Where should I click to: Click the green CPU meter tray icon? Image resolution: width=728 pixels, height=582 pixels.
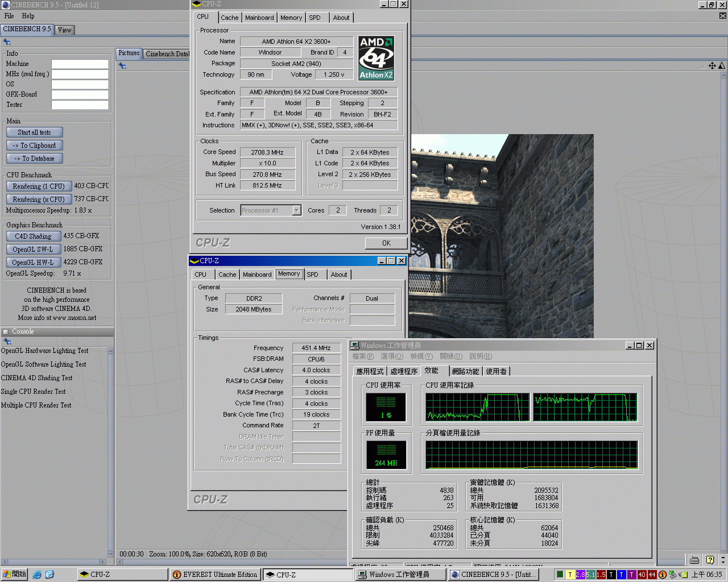560,575
